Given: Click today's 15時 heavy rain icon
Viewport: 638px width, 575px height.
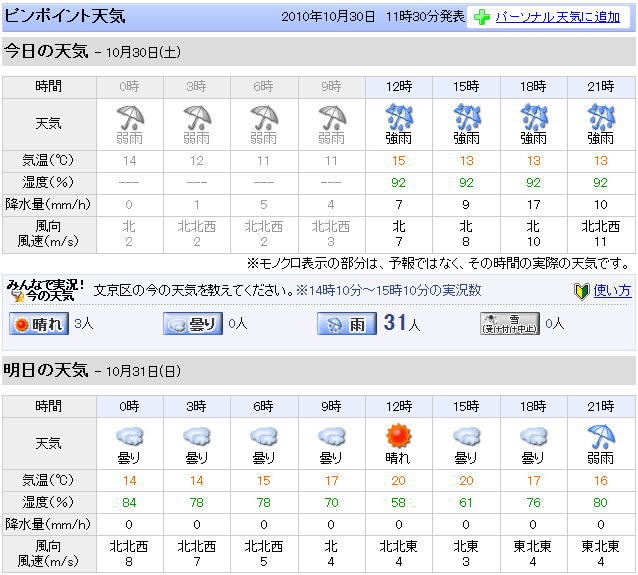Looking at the screenshot, I should coord(466,118).
